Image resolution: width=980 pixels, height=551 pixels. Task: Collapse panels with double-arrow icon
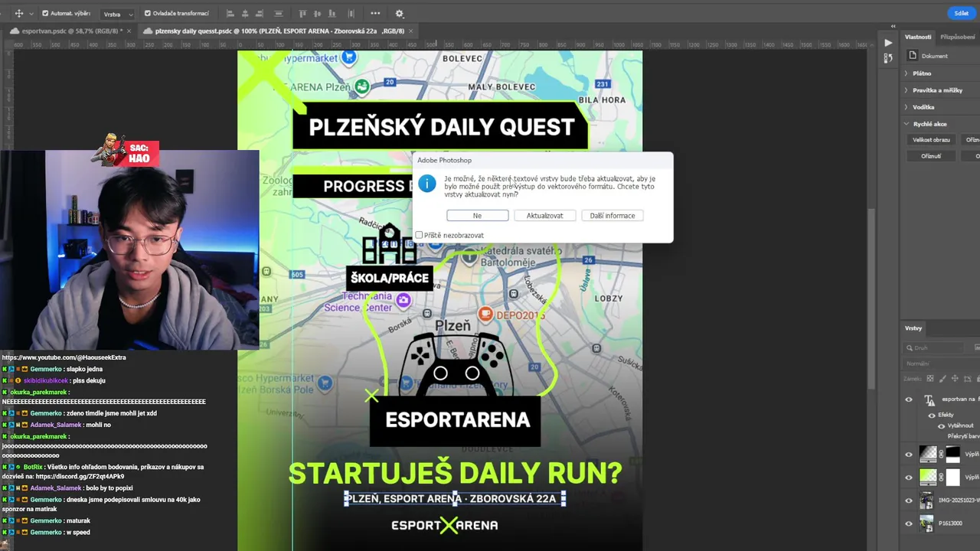click(x=893, y=26)
